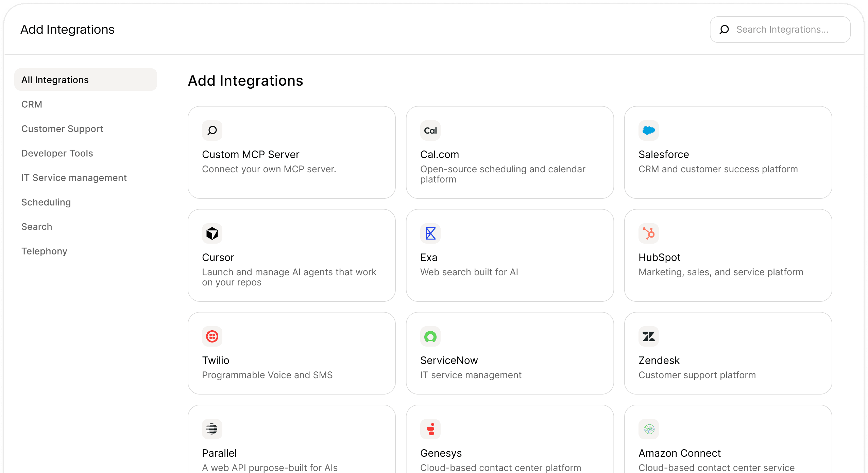Open the Twilio integration title
Viewport: 868px width, 473px height.
pos(216,361)
